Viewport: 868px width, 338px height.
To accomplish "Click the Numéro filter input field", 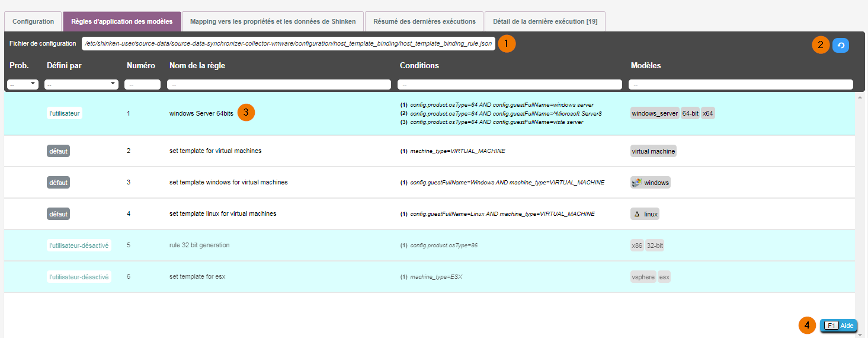I will (x=142, y=85).
